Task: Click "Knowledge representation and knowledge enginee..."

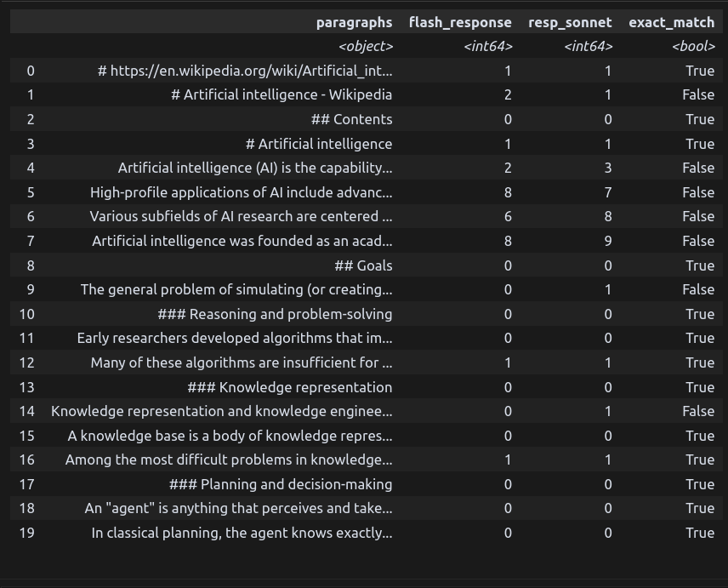Action: click(221, 412)
